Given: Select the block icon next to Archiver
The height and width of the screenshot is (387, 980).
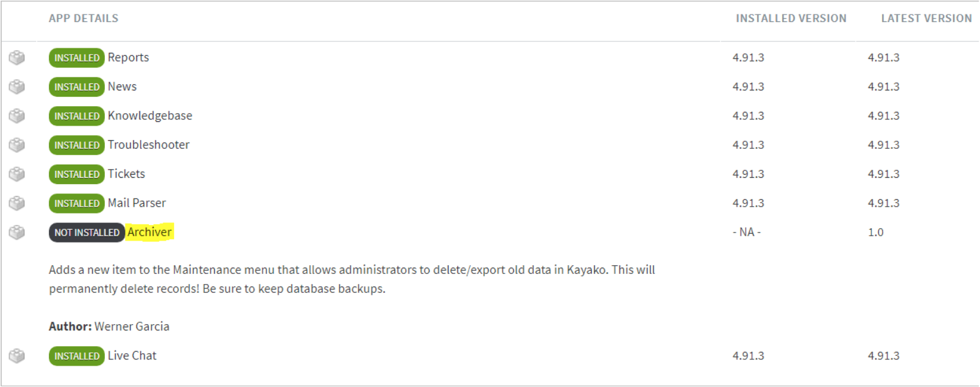Looking at the screenshot, I should click(17, 232).
